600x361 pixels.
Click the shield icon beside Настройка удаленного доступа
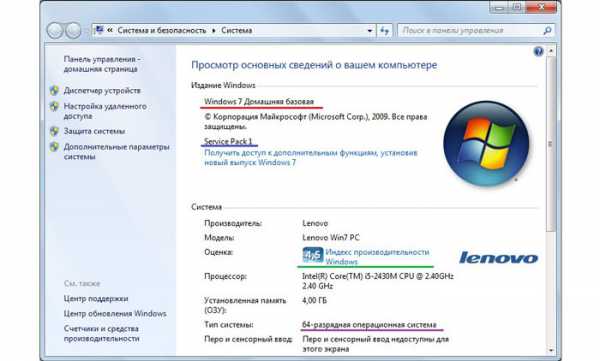coord(54,106)
